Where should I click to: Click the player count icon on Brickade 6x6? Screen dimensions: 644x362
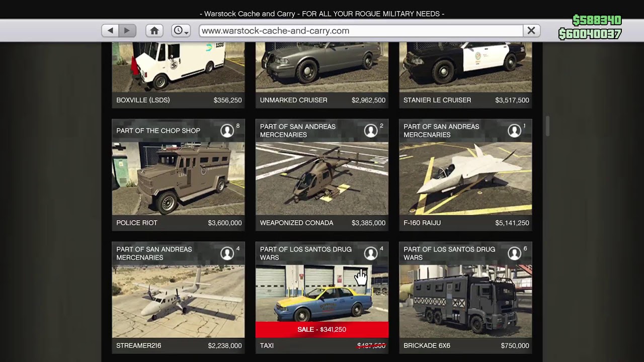click(x=514, y=253)
